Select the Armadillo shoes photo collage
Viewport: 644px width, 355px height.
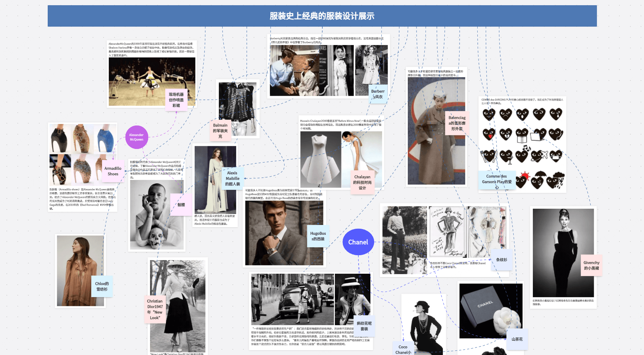click(x=83, y=155)
